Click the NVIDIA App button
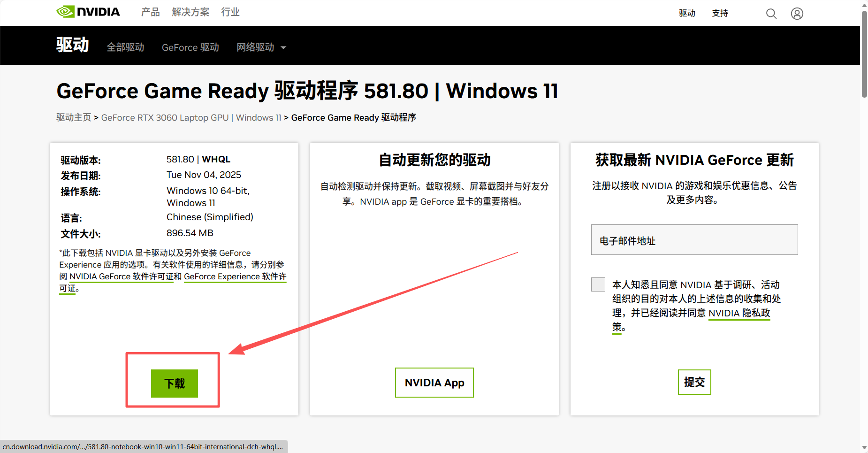 click(x=434, y=383)
